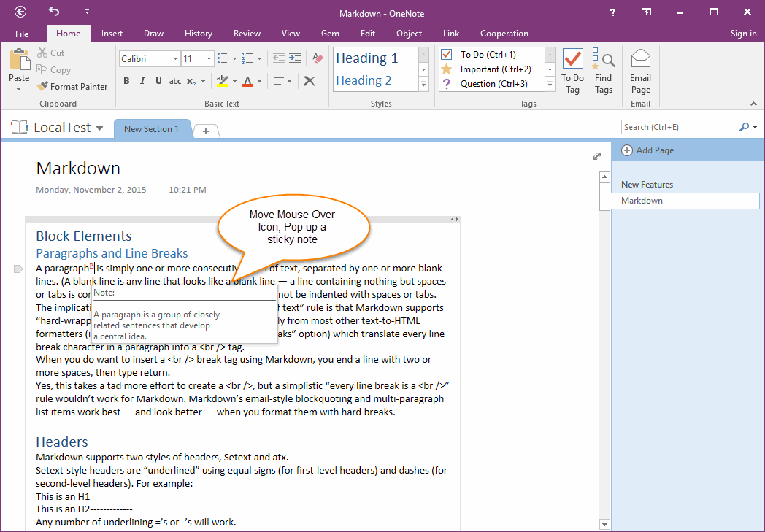
Task: Open the Edit ribbon tab
Action: (368, 34)
